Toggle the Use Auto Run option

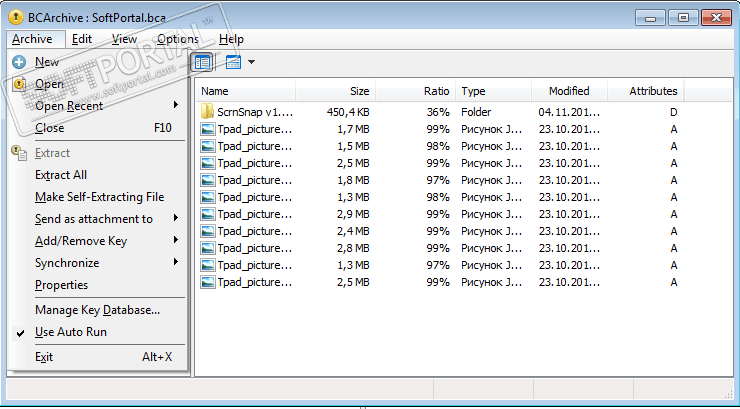(97, 332)
